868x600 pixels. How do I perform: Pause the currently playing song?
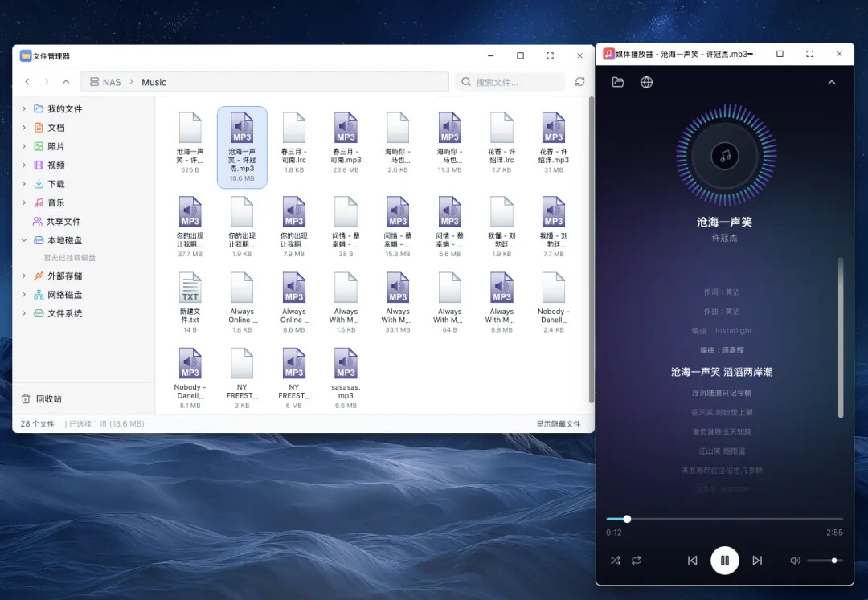(x=724, y=561)
